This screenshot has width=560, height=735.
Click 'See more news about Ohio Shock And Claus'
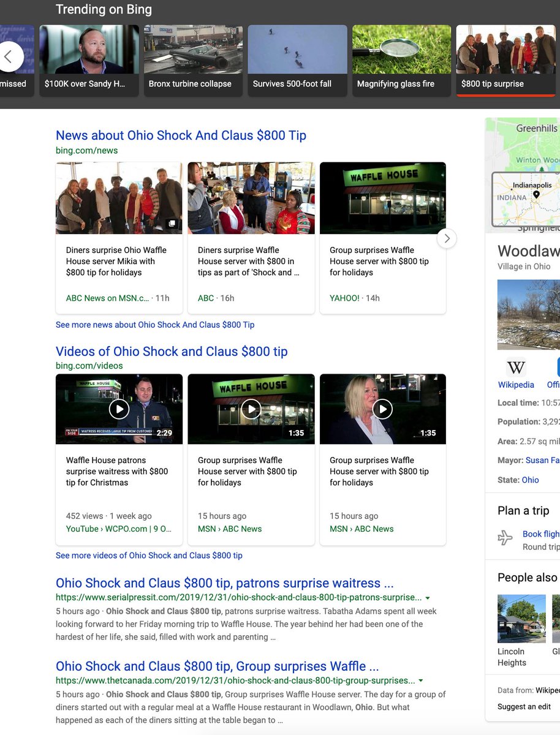pos(155,325)
